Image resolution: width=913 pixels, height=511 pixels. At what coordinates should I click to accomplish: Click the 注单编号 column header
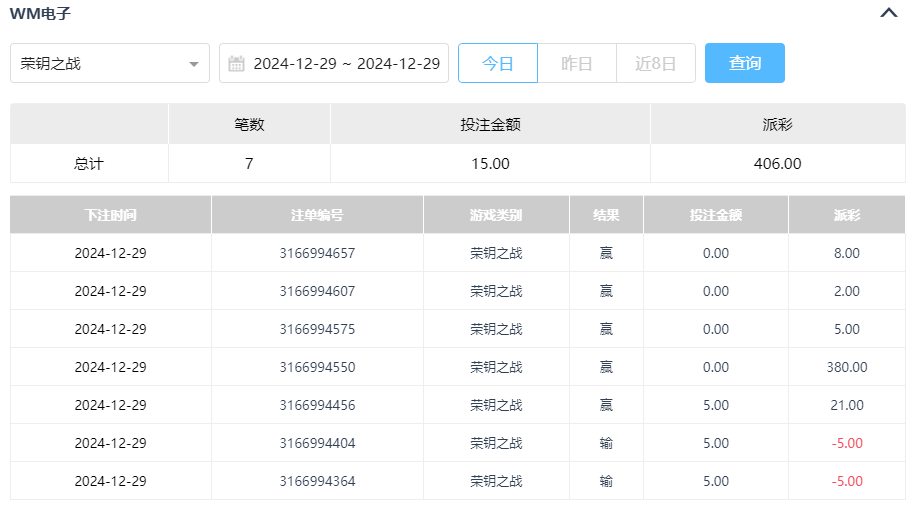pos(317,215)
